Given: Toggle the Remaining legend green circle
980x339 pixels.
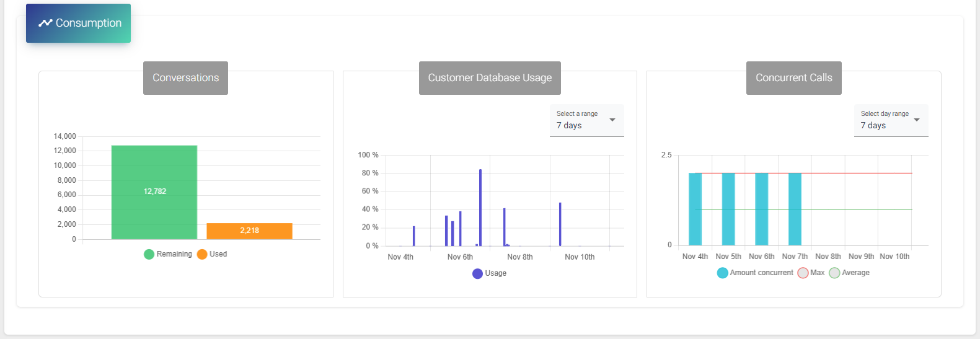Looking at the screenshot, I should 149,254.
